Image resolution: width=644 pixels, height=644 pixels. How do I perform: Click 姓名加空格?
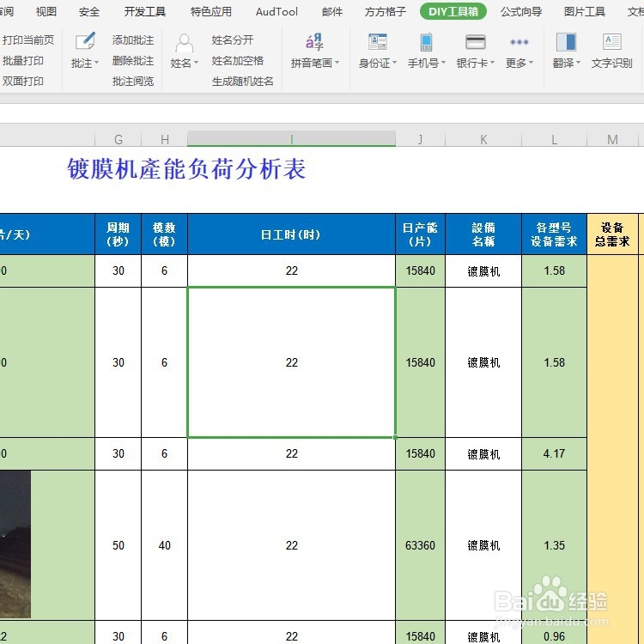click(237, 61)
